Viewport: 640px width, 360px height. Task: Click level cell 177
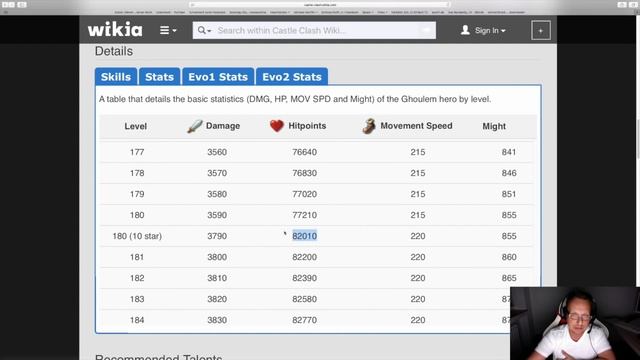pos(137,152)
